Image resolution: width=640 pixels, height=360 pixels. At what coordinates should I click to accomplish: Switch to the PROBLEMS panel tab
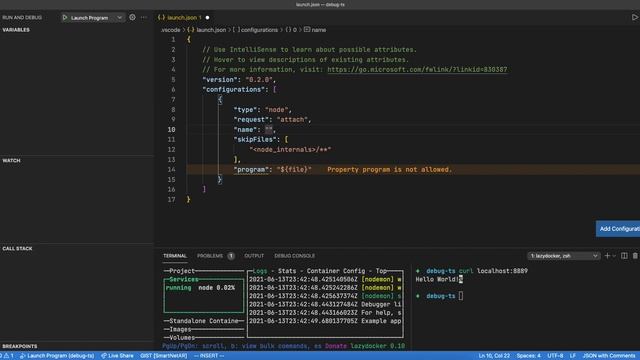[x=215, y=256]
